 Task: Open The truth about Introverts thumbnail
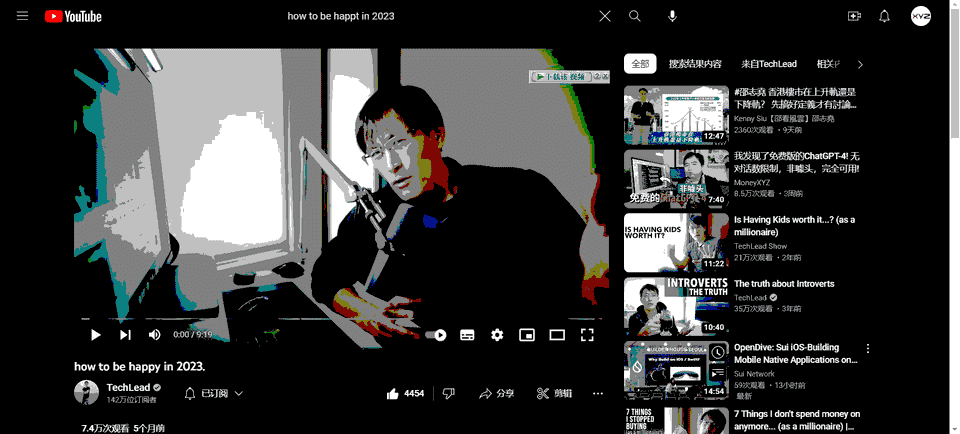pyautogui.click(x=676, y=306)
